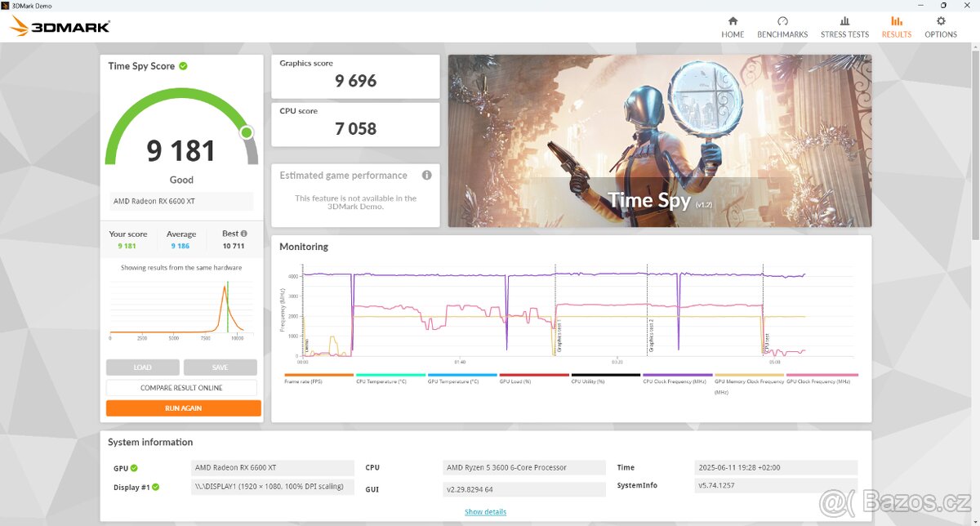Open Benchmarks via its gauge icon
Screen dimensions: 980x526
[782, 23]
